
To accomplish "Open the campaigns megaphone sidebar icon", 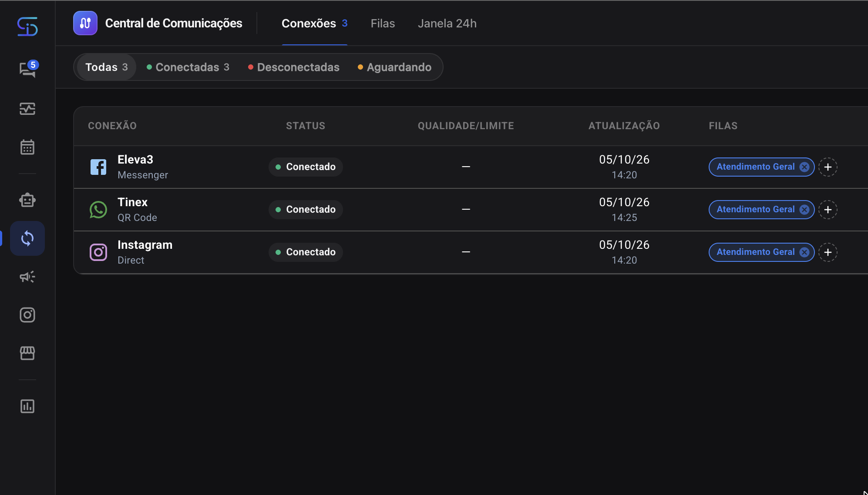I will [x=27, y=277].
